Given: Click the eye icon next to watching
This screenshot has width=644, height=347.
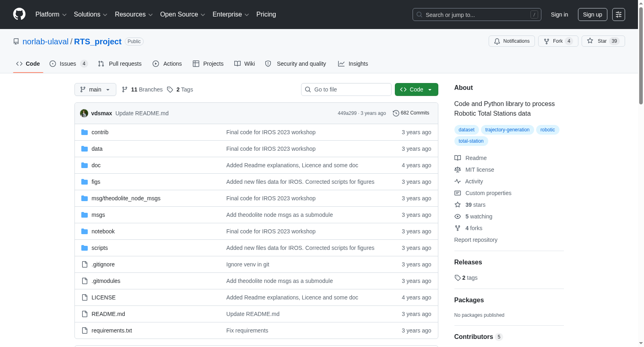Looking at the screenshot, I should [x=458, y=216].
